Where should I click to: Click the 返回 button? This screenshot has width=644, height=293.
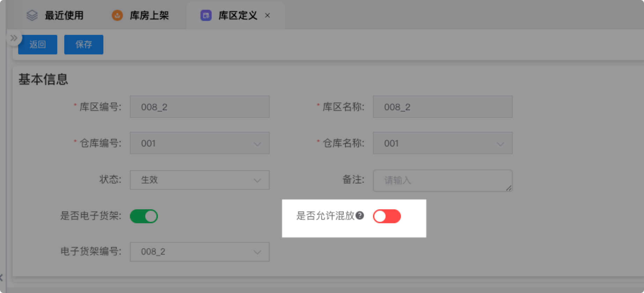(38, 44)
